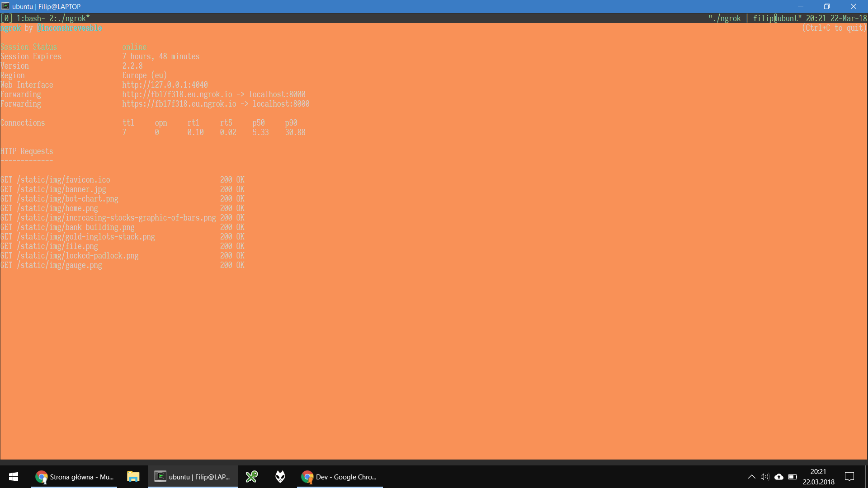Click the terminal window title icon
Screen dimensions: 868x488
[6, 6]
